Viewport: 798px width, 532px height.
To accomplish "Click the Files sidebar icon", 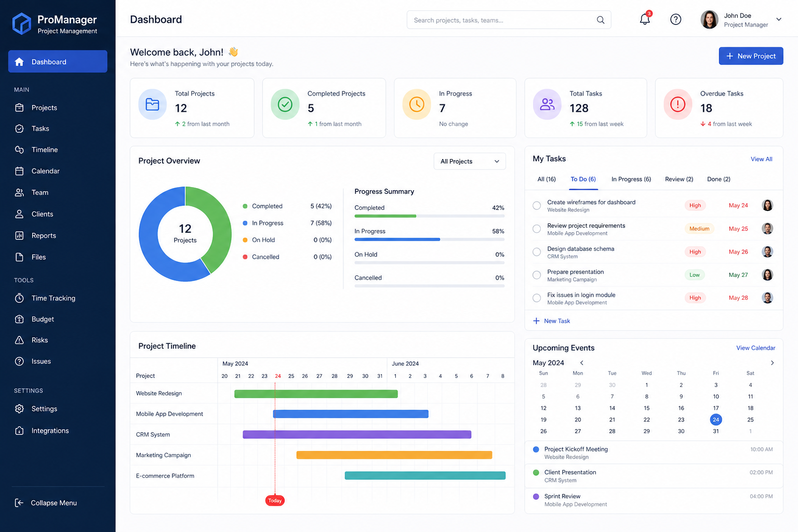I will 20,257.
